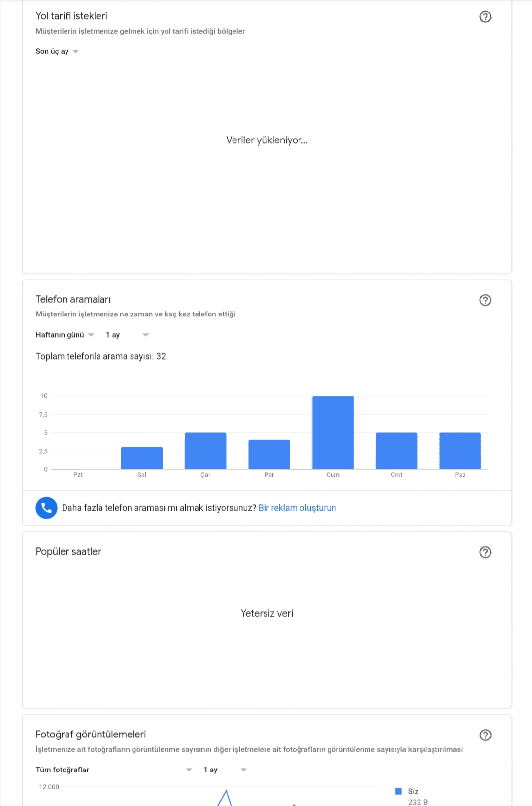The height and width of the screenshot is (806, 532).
Task: Select the Cum bar in calls chart
Action: pyautogui.click(x=333, y=432)
